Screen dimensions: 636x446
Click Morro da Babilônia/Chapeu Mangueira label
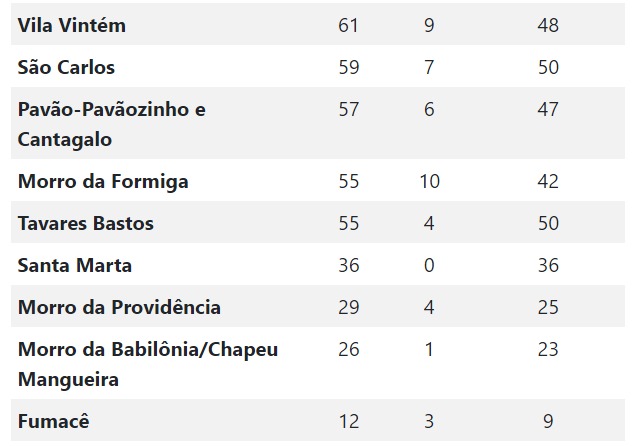click(x=148, y=365)
